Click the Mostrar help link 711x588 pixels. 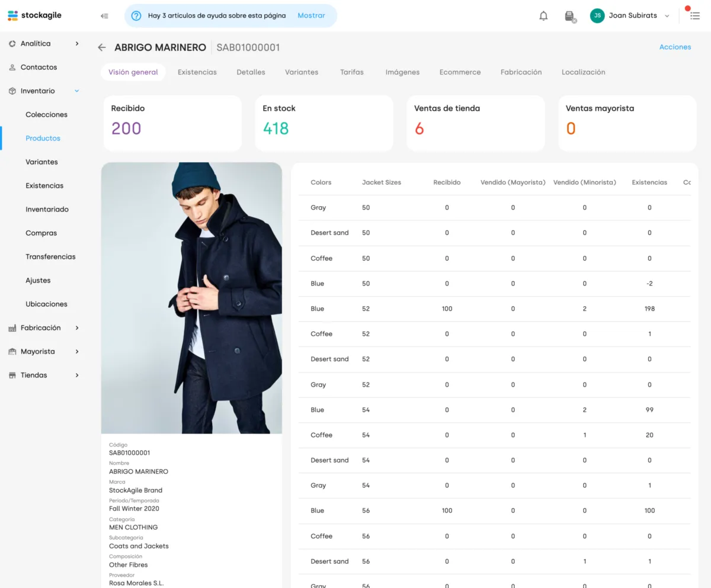pos(311,15)
